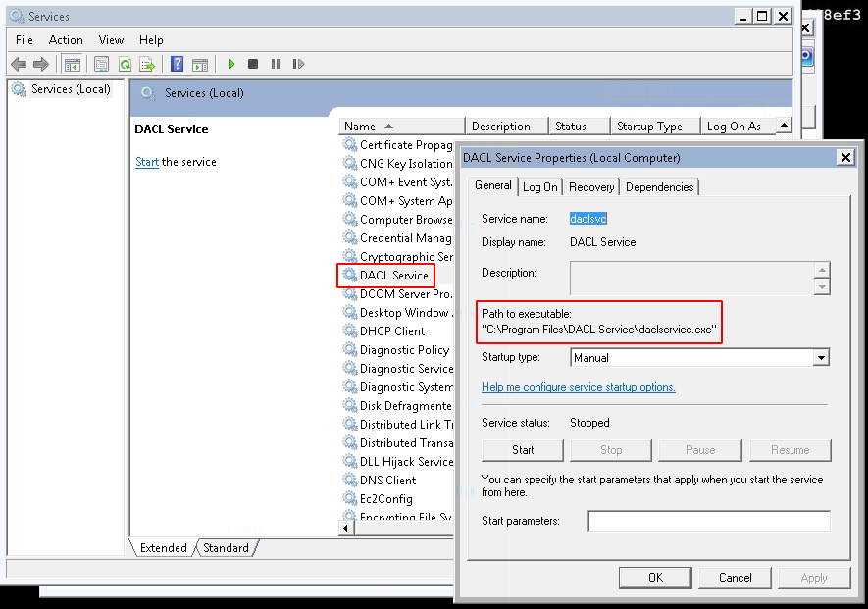Click the Start button in Properties dialog
The height and width of the screenshot is (609, 868).
click(x=523, y=450)
